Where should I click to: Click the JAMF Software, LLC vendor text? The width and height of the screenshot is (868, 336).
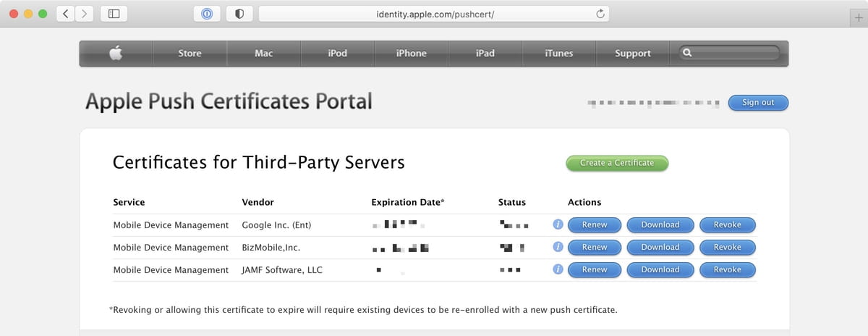click(x=282, y=270)
